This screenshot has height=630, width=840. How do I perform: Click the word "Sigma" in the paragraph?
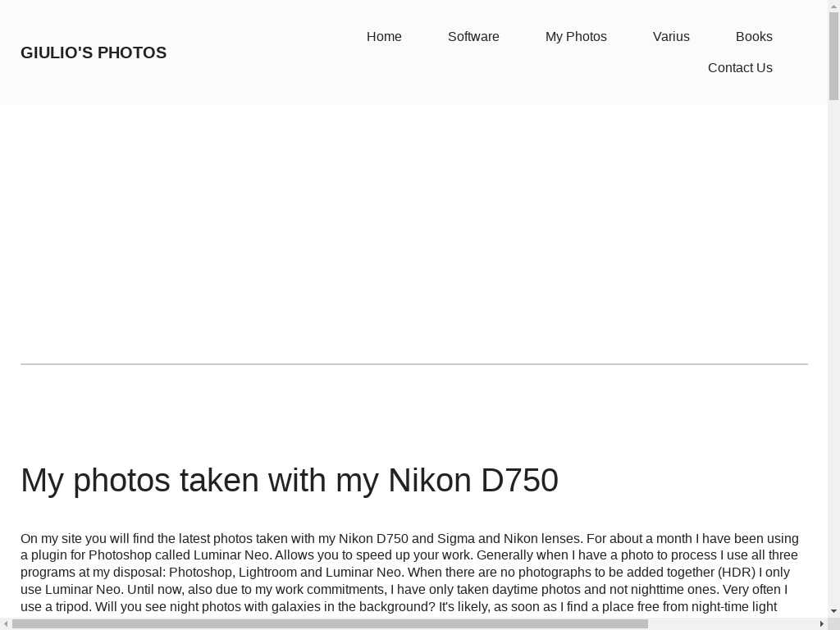tap(455, 539)
